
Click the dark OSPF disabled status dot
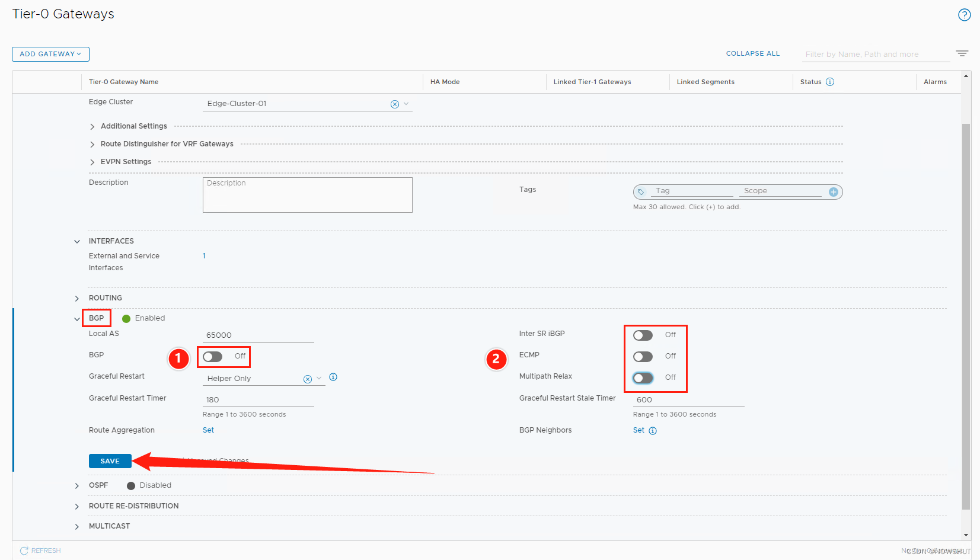coord(131,486)
